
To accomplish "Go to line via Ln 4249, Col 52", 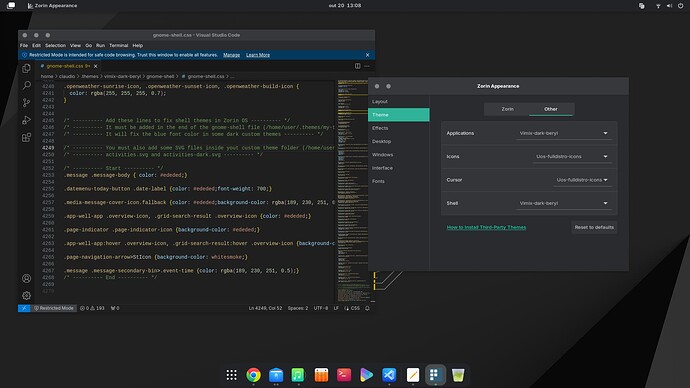I will tap(265, 308).
